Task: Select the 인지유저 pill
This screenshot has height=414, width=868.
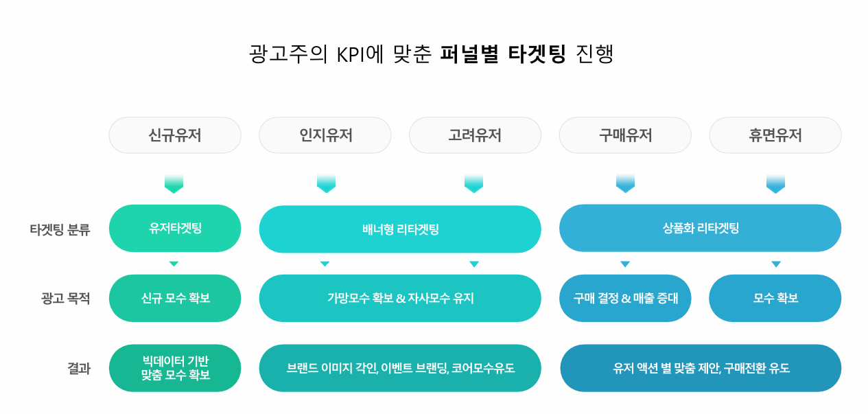Action: pyautogui.click(x=325, y=135)
